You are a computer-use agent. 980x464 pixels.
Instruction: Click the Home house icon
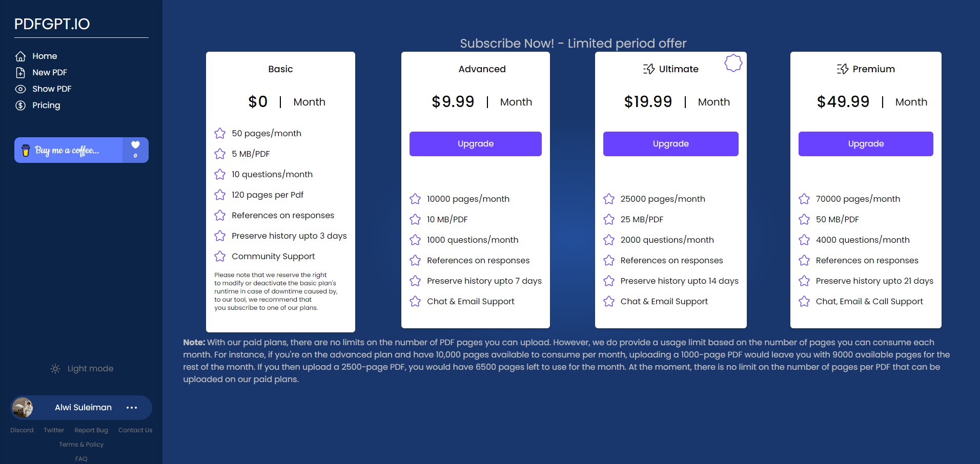[21, 56]
